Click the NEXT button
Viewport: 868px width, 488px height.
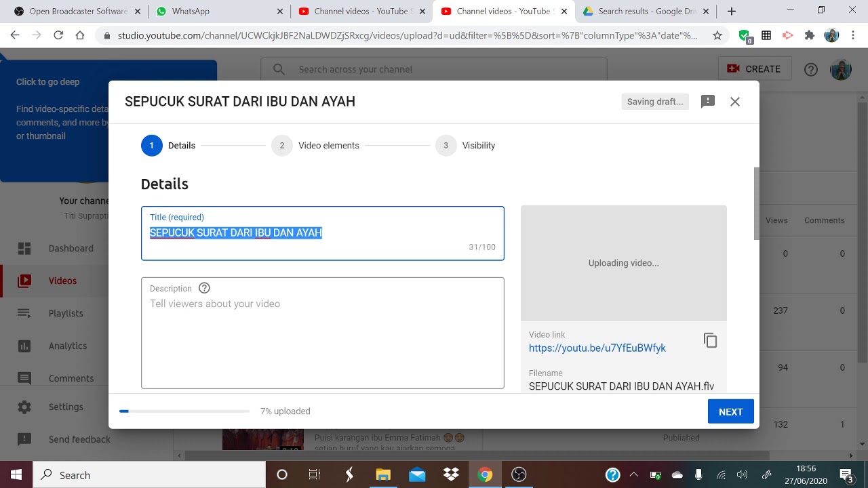click(x=731, y=411)
